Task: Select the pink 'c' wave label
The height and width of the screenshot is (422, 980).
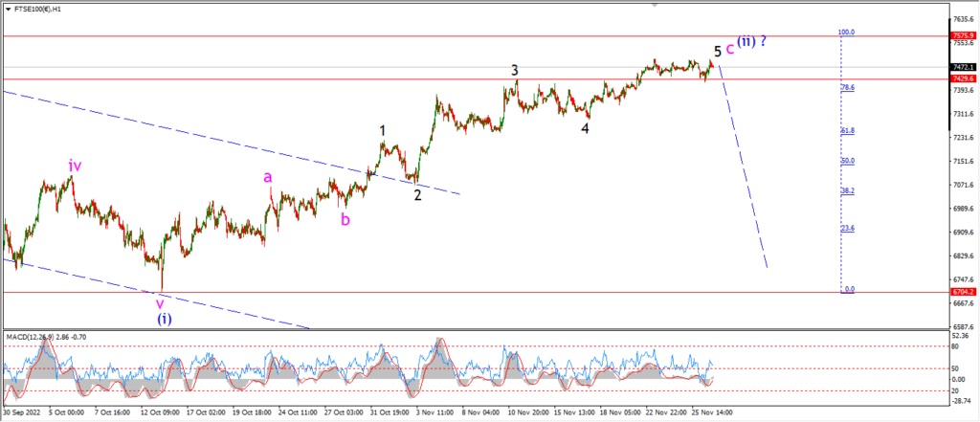Action: (x=729, y=48)
